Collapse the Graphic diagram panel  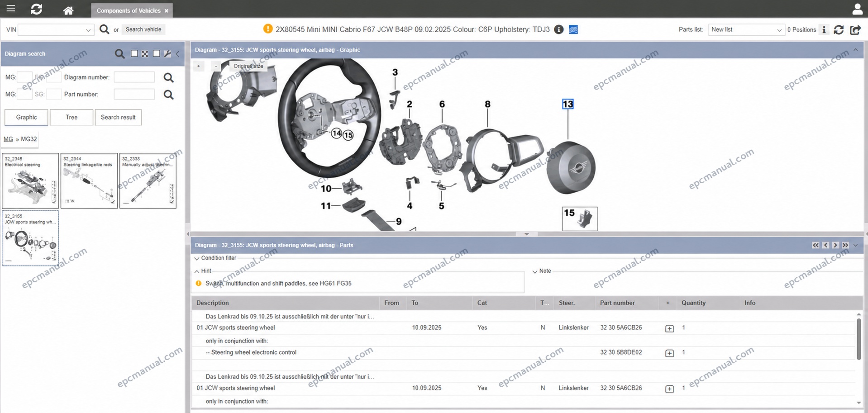point(855,50)
